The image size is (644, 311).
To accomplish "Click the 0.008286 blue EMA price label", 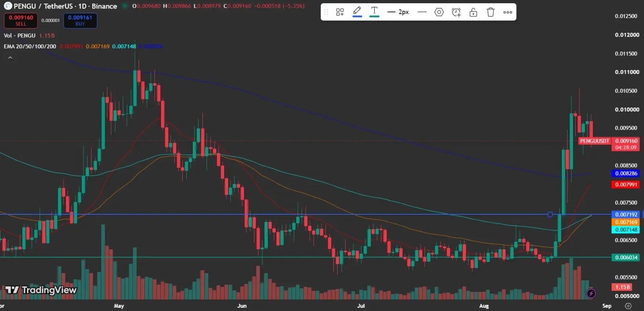I will pos(626,173).
